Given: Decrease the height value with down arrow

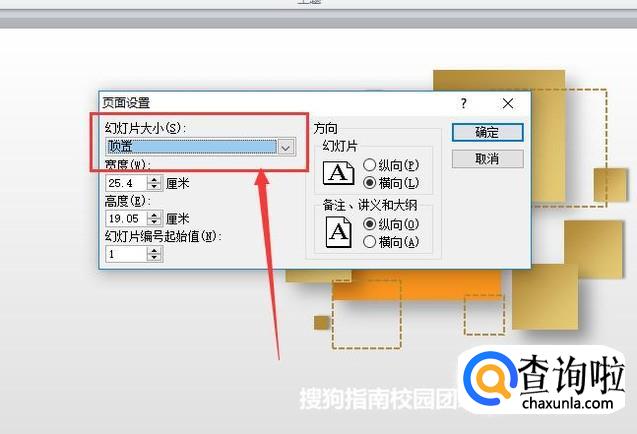Looking at the screenshot, I should tap(154, 222).
